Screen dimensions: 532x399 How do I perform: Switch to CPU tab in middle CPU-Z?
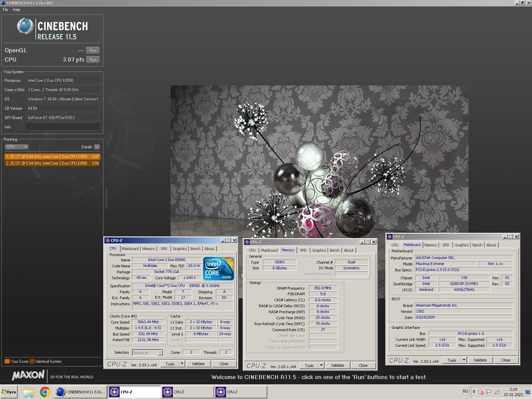[x=252, y=250]
